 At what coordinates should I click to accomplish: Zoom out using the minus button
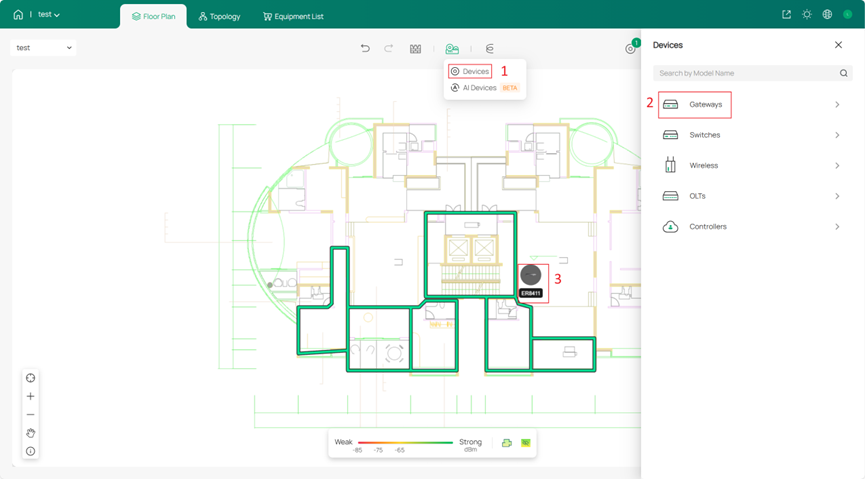click(x=30, y=415)
